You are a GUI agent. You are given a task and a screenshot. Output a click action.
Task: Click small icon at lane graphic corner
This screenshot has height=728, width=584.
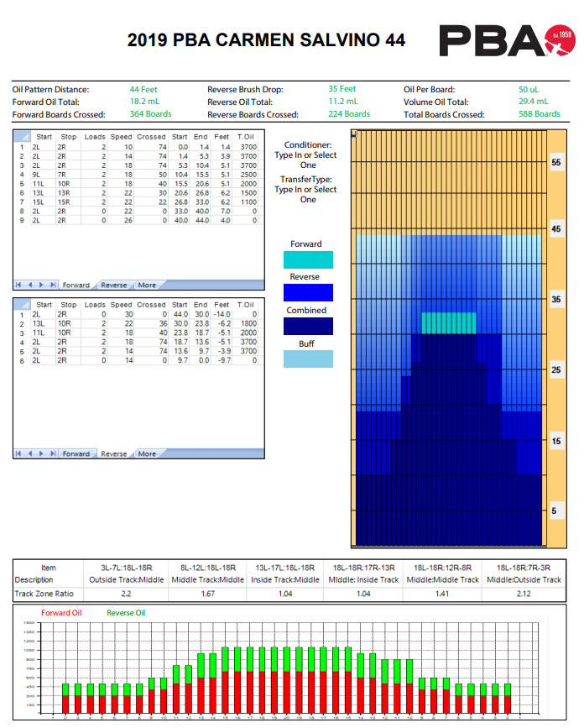(x=354, y=134)
